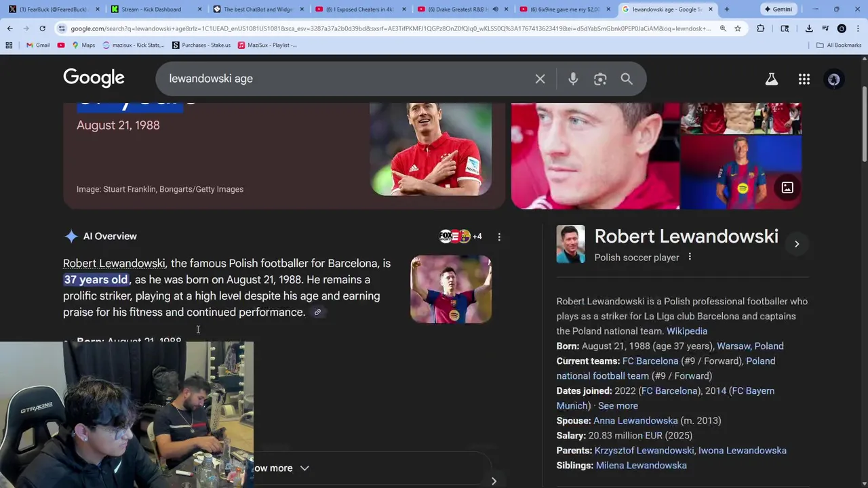This screenshot has height=488, width=868.
Task: Open the YouTube bookmark icon
Action: [x=61, y=45]
